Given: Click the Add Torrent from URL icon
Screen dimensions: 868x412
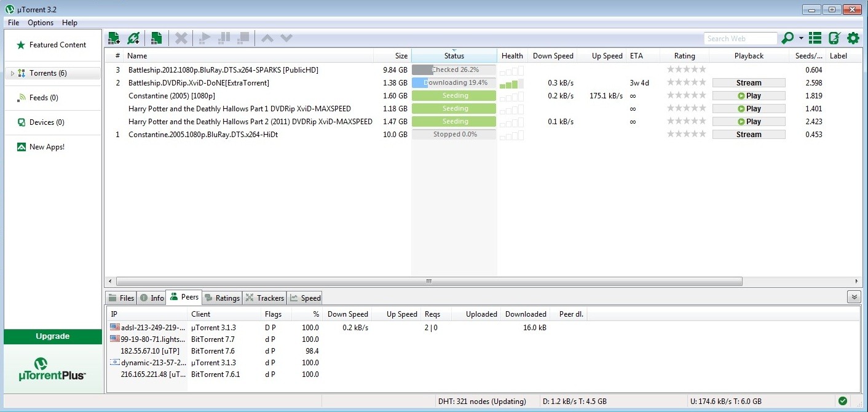Looking at the screenshot, I should tap(133, 38).
